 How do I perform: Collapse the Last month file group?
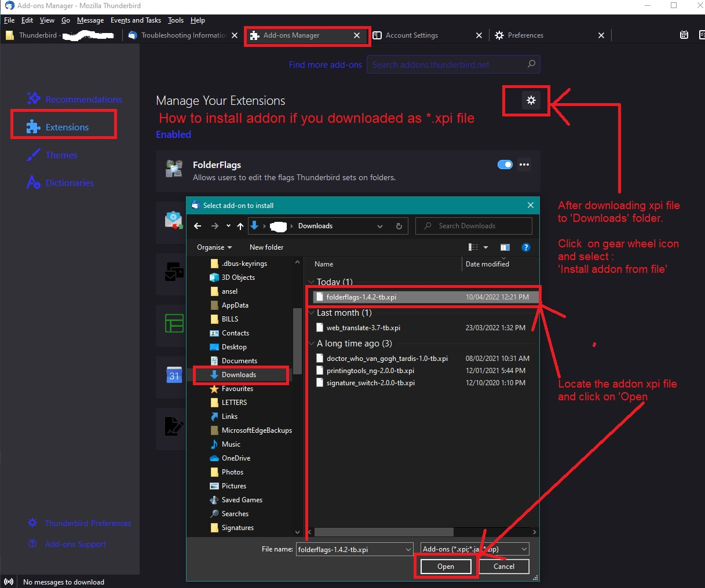click(x=312, y=313)
